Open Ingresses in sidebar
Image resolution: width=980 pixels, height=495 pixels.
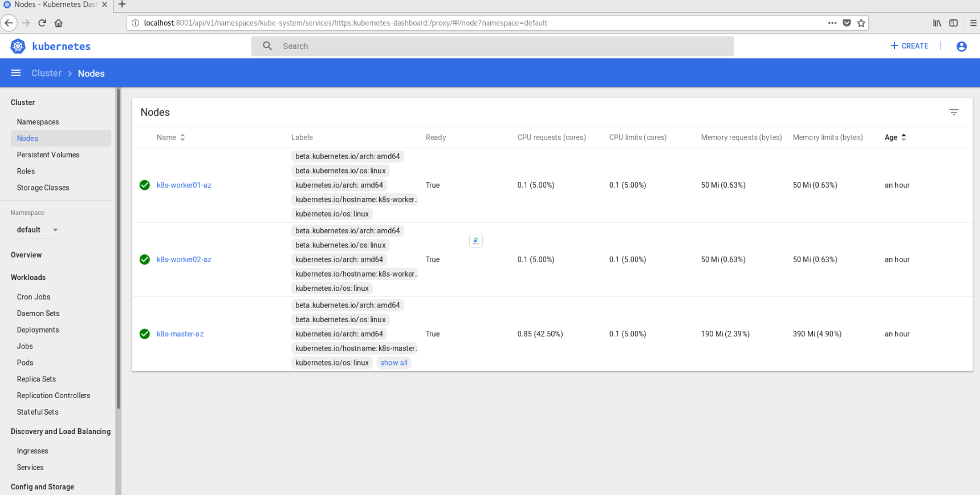32,451
